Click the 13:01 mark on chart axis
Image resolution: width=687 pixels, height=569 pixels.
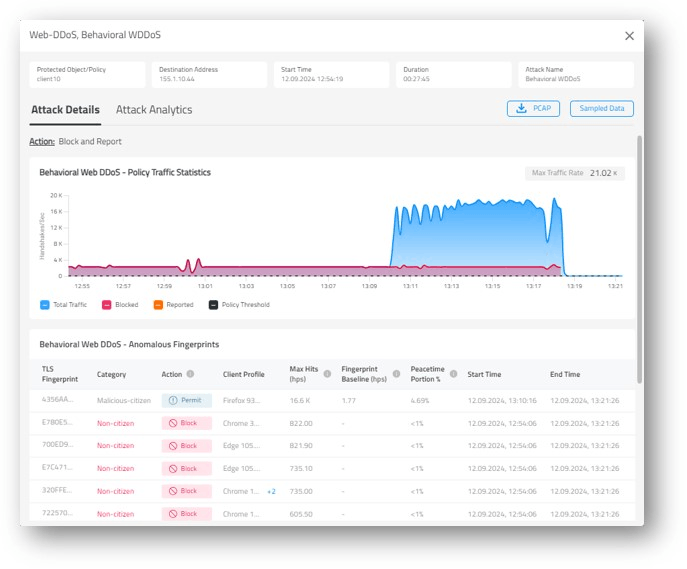[x=205, y=286]
